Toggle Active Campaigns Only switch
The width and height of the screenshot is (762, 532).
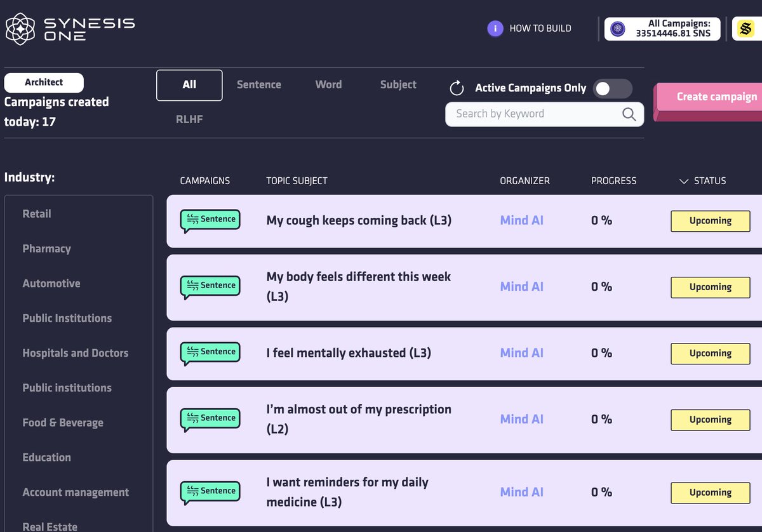tap(612, 89)
